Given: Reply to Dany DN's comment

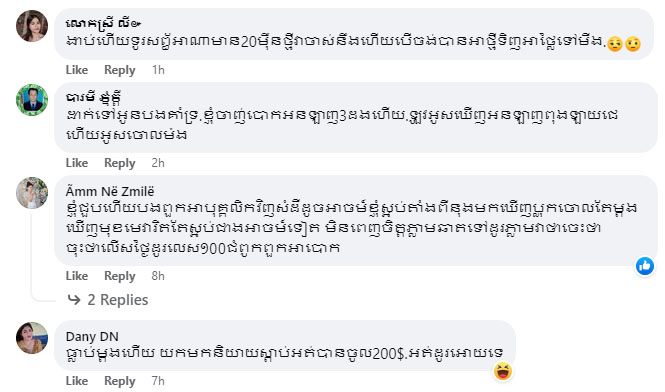Looking at the screenshot, I should pyautogui.click(x=120, y=381).
